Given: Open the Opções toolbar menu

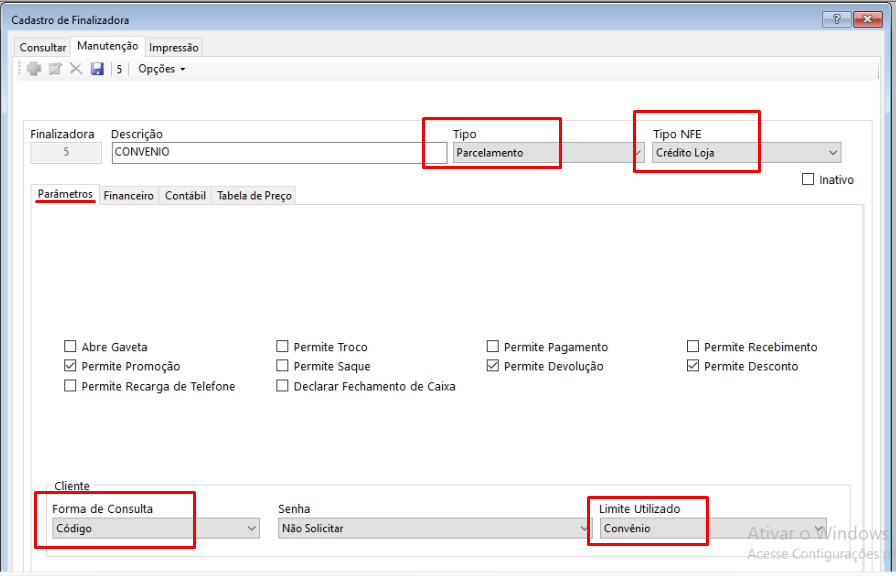Looking at the screenshot, I should 161,69.
